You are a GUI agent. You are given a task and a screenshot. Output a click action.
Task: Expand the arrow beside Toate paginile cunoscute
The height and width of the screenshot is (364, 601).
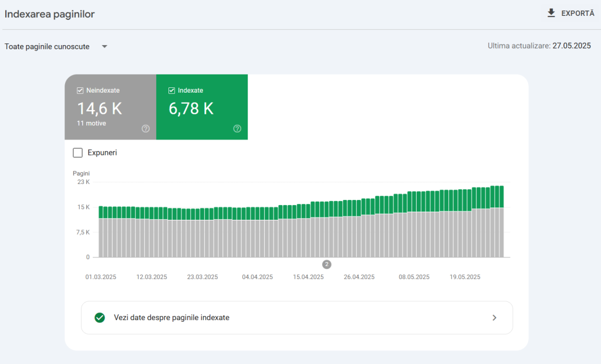104,47
